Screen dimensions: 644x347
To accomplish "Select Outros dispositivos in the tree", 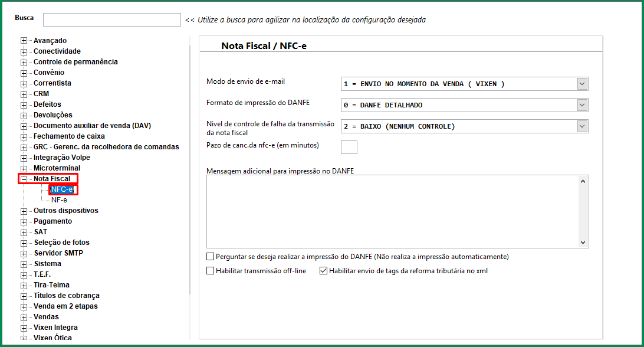I will pyautogui.click(x=66, y=211).
